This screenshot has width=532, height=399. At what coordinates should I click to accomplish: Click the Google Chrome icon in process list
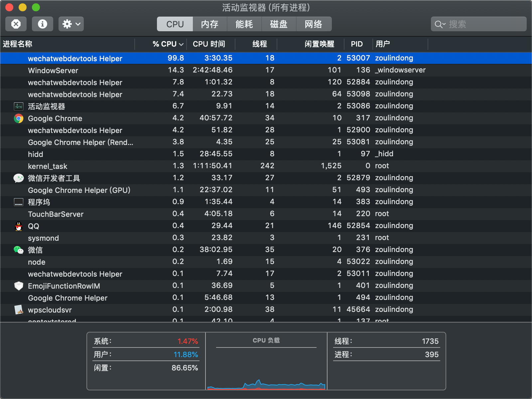coord(19,118)
